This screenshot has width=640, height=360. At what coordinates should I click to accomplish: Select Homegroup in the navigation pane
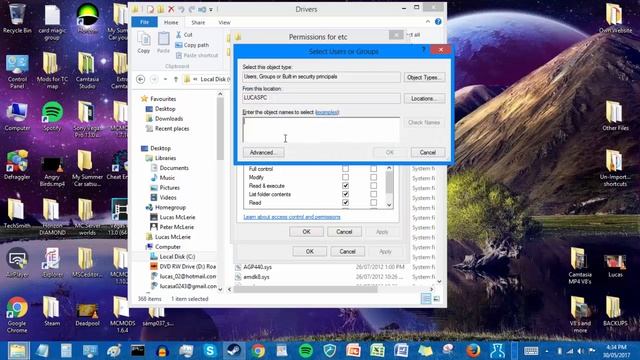[170, 207]
